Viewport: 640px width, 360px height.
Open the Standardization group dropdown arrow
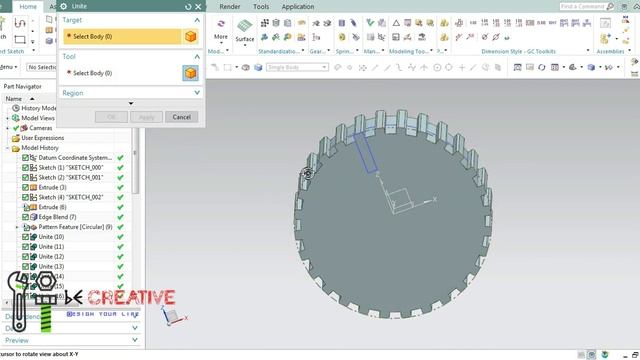tap(303, 51)
